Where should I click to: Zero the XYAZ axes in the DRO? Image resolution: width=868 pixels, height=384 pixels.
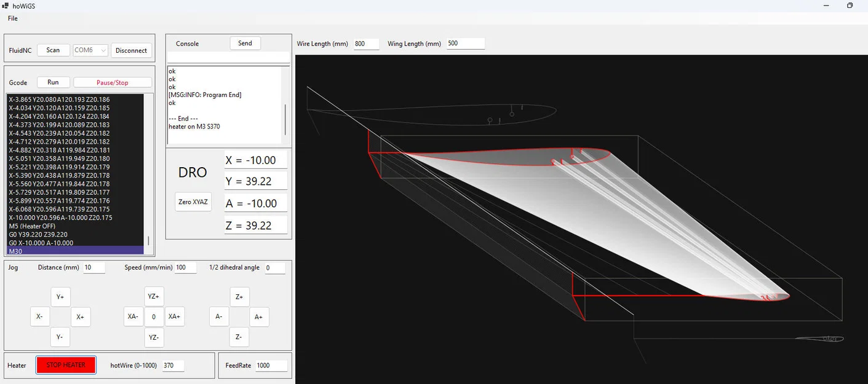(193, 202)
